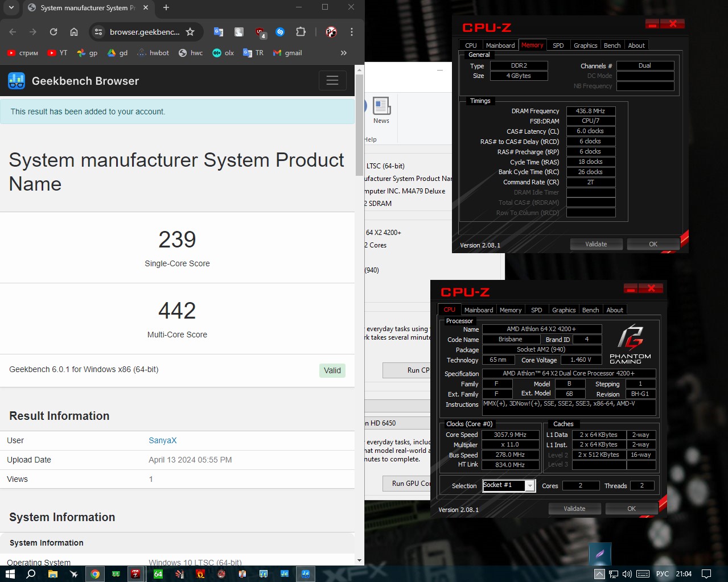Click OK in the lower CPU-Z window
This screenshot has width=728, height=582.
631,509
